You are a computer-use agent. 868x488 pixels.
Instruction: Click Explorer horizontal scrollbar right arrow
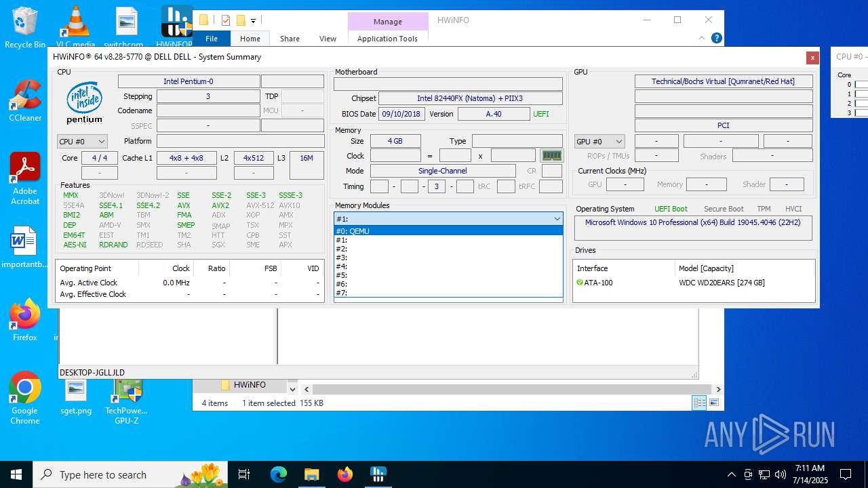[x=717, y=389]
